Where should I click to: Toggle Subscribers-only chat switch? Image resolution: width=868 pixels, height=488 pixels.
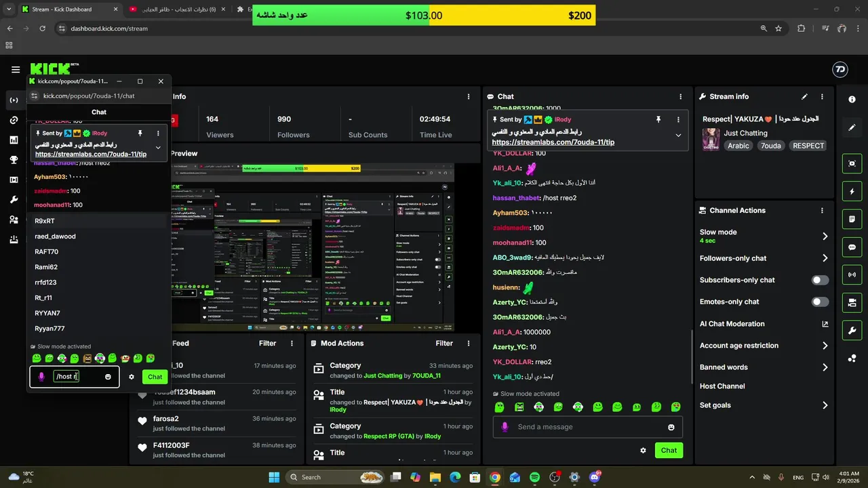tap(821, 280)
